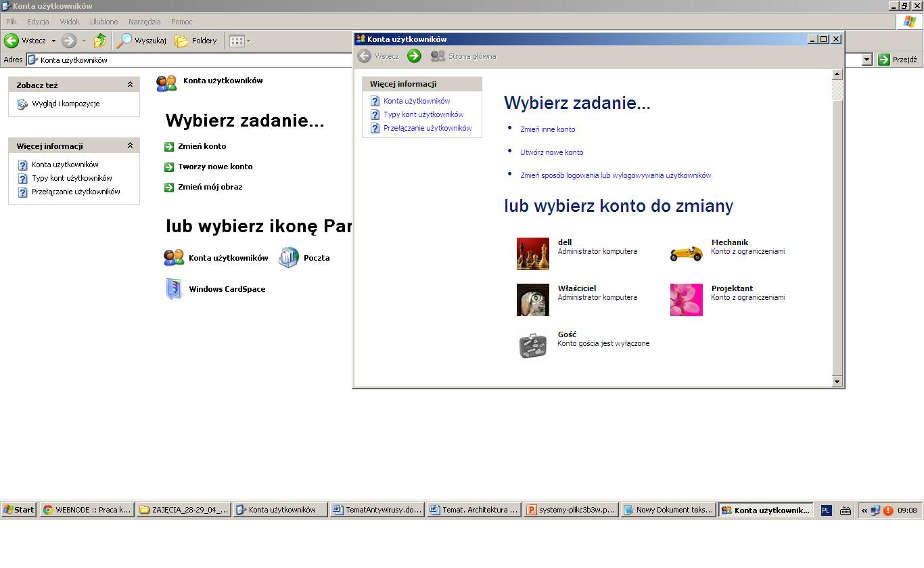The width and height of the screenshot is (924, 568).
Task: Open the Właściciel account owl picture
Action: pyautogui.click(x=532, y=300)
